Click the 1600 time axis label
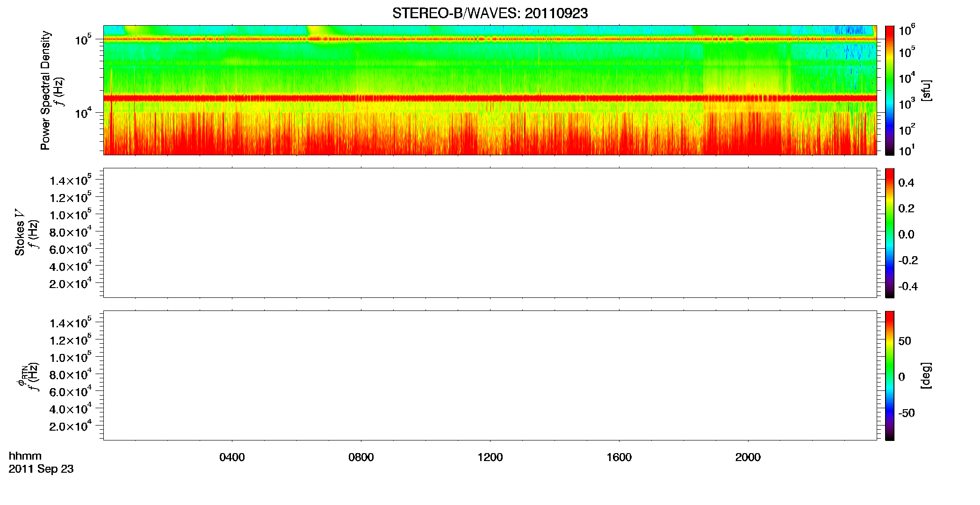This screenshot has width=980, height=505. coord(619,457)
